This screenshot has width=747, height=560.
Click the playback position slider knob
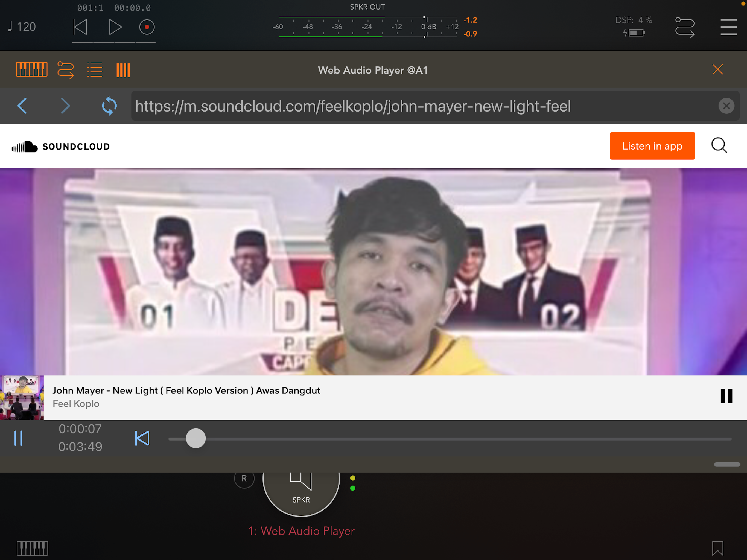(x=195, y=438)
